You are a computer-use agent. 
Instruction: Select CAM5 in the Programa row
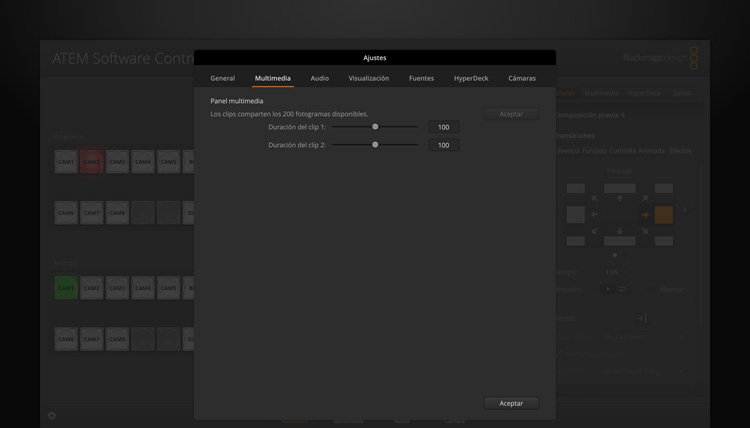(168, 162)
